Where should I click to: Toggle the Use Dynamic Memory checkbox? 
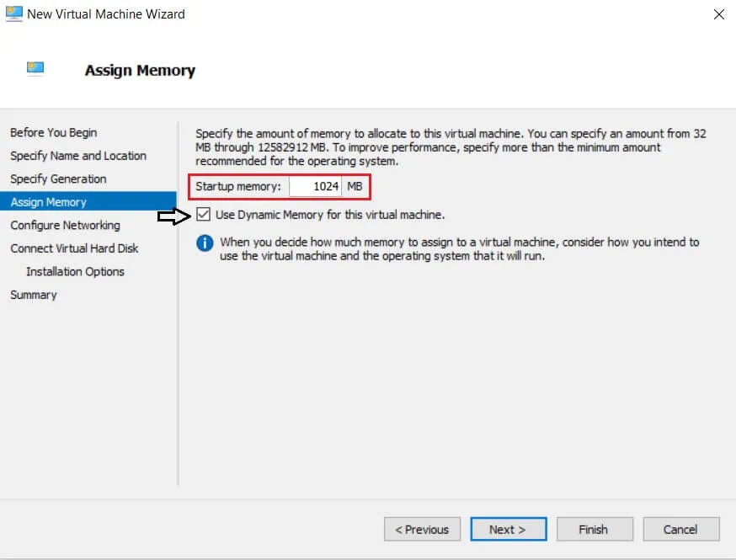tap(204, 215)
